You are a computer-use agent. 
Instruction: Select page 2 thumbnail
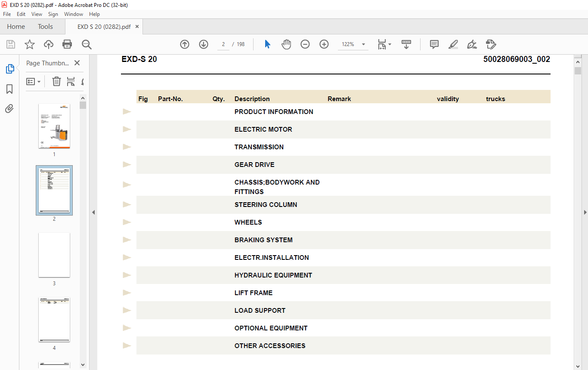coord(54,190)
